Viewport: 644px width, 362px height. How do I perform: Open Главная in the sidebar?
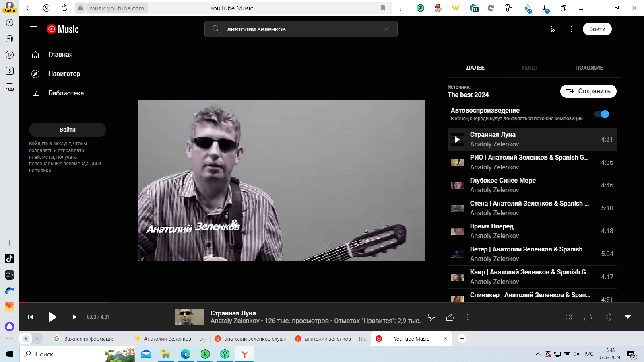pyautogui.click(x=68, y=55)
